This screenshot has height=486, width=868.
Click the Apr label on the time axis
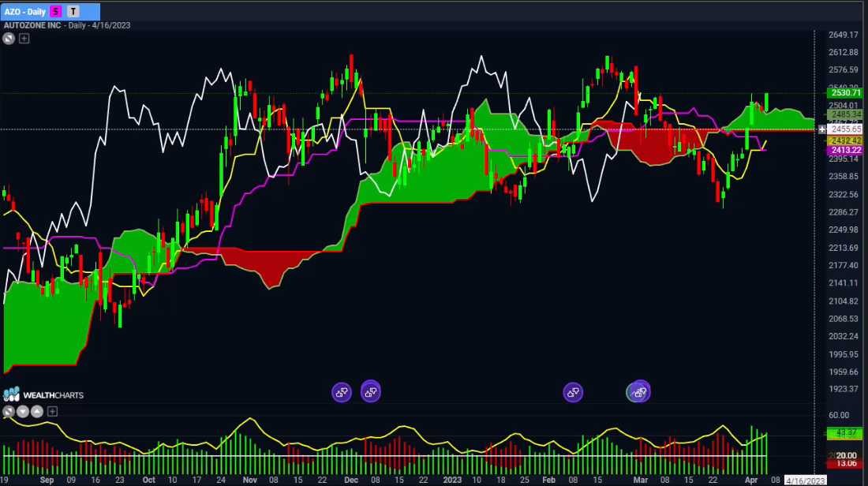pos(751,480)
